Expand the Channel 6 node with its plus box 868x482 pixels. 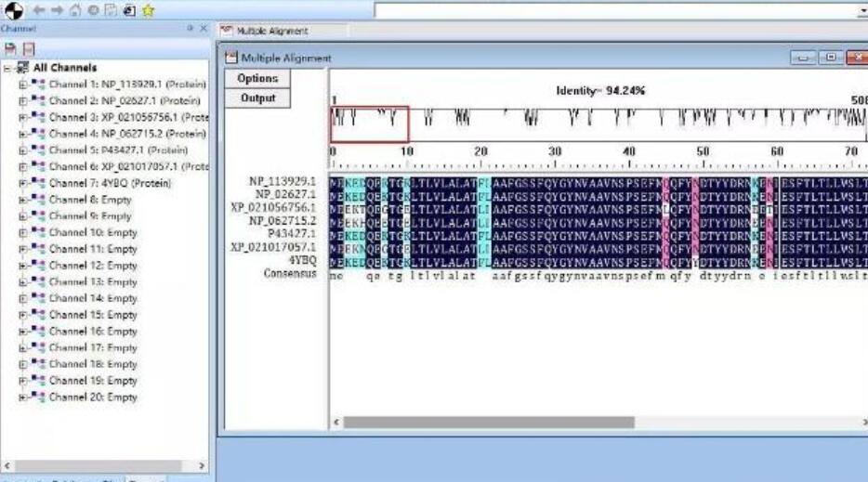(22, 166)
